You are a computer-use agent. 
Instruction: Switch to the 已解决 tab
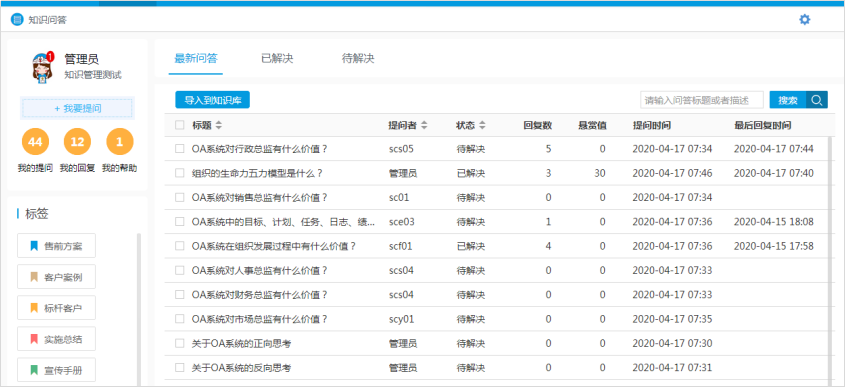(x=277, y=58)
